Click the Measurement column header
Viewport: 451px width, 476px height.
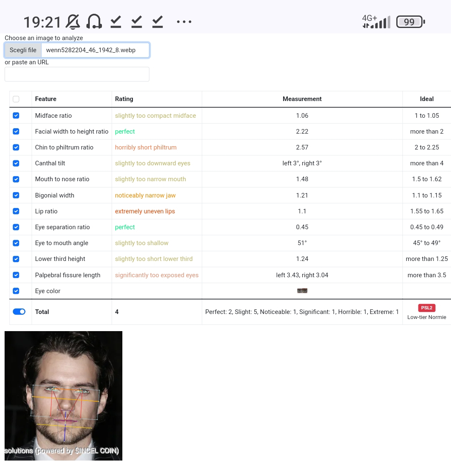[x=302, y=99]
